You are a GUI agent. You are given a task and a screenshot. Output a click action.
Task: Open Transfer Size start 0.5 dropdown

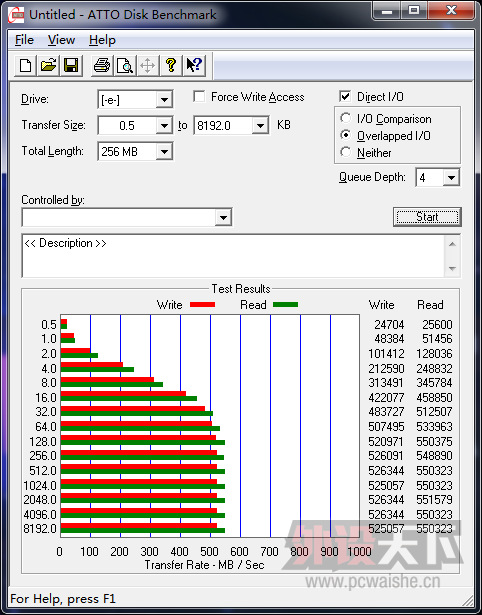pos(164,126)
